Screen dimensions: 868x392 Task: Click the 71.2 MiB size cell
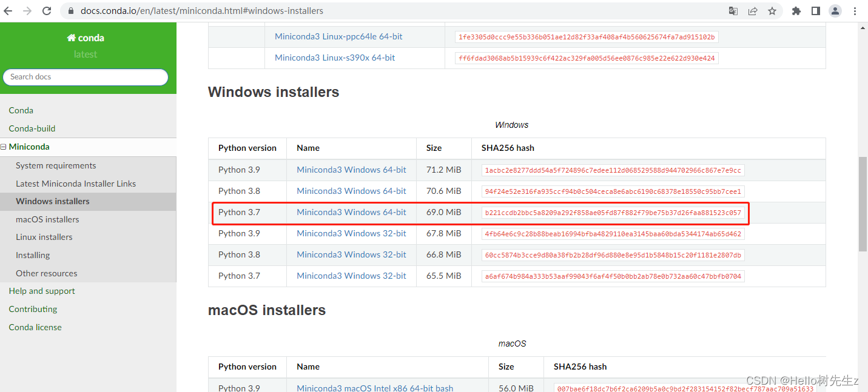pyautogui.click(x=444, y=170)
